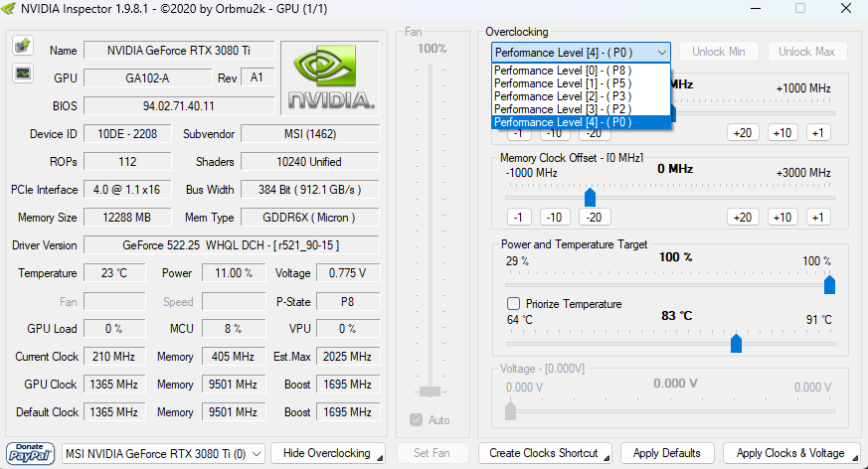Viewport: 868px width, 469px height.
Task: Select Performance Level [2] - (P3)
Action: [x=581, y=96]
